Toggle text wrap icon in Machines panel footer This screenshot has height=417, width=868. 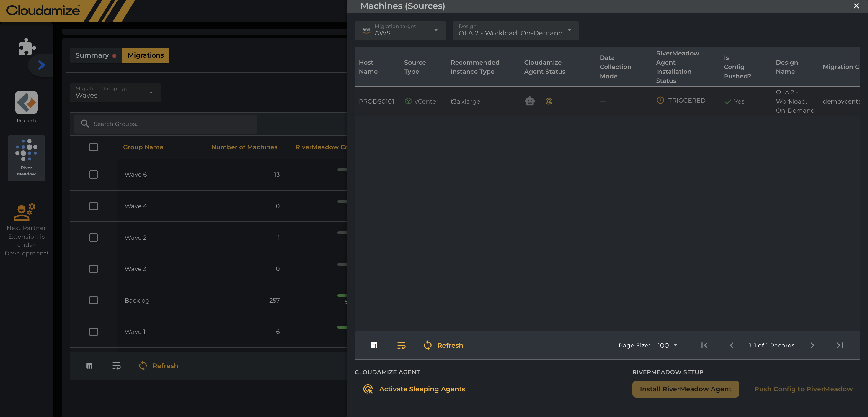pyautogui.click(x=401, y=345)
